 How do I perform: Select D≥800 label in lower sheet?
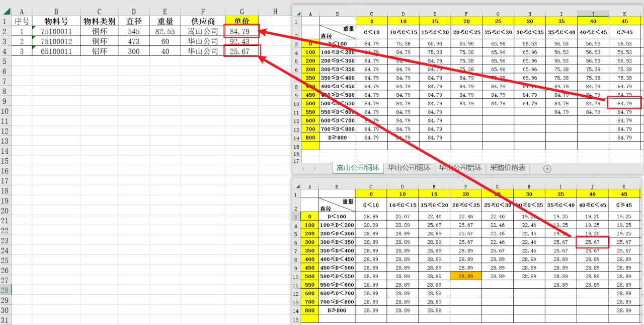coord(337,310)
